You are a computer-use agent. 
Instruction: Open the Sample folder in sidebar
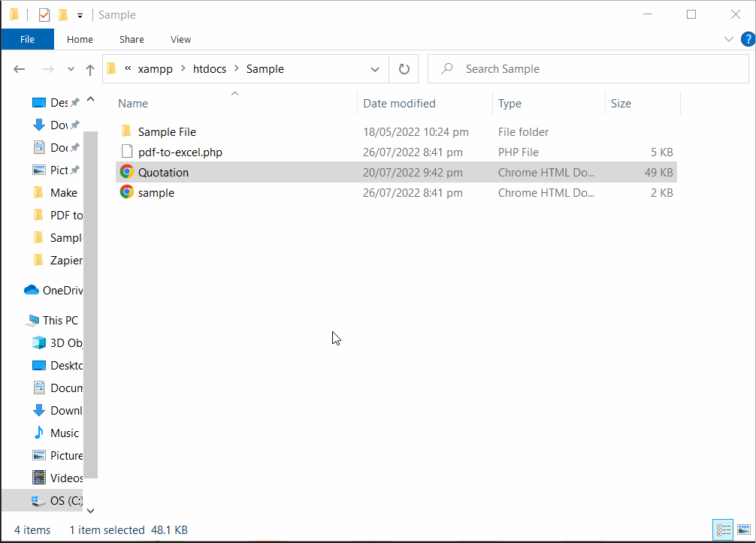pos(57,238)
